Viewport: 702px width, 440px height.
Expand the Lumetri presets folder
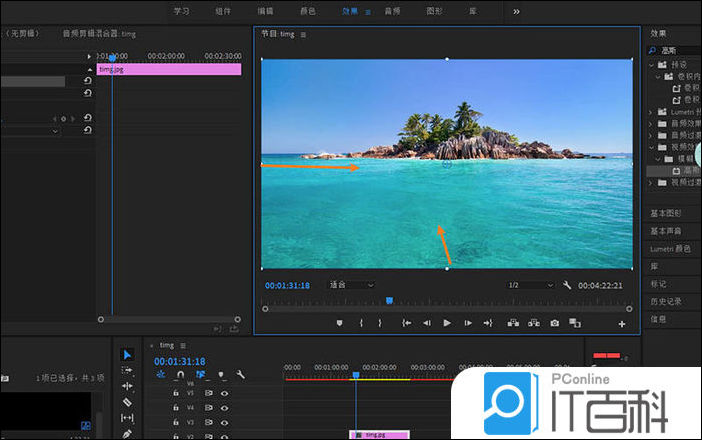click(651, 112)
